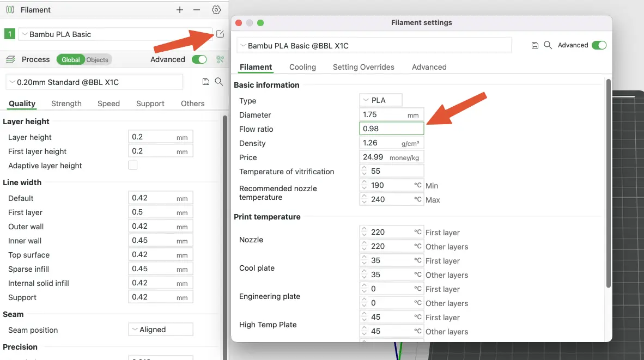Click the filament spool icon in the Filament header

10,9
